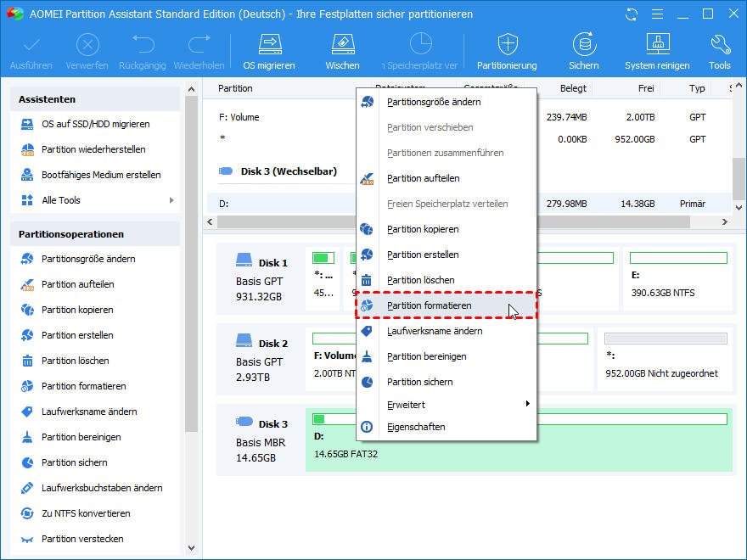The image size is (747, 560).
Task: Select the Wischen toolbar icon
Action: (x=342, y=51)
